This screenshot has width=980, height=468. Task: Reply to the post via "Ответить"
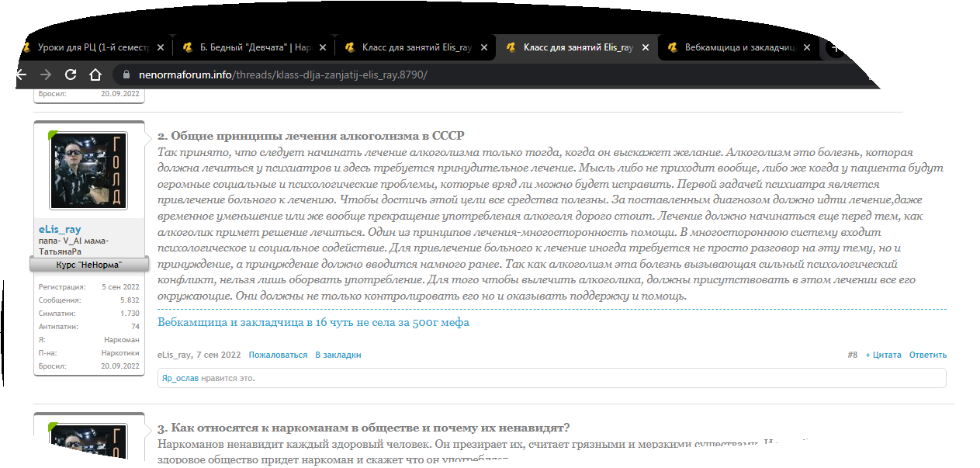928,355
